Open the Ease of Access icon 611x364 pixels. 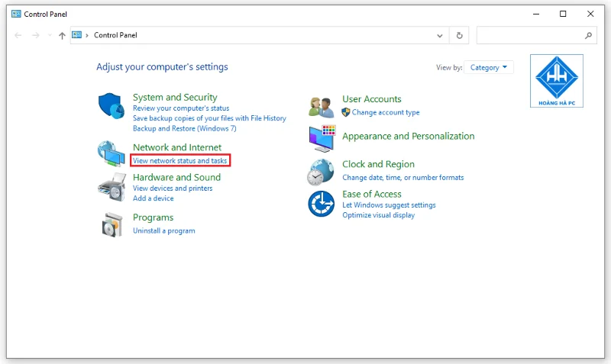(321, 204)
